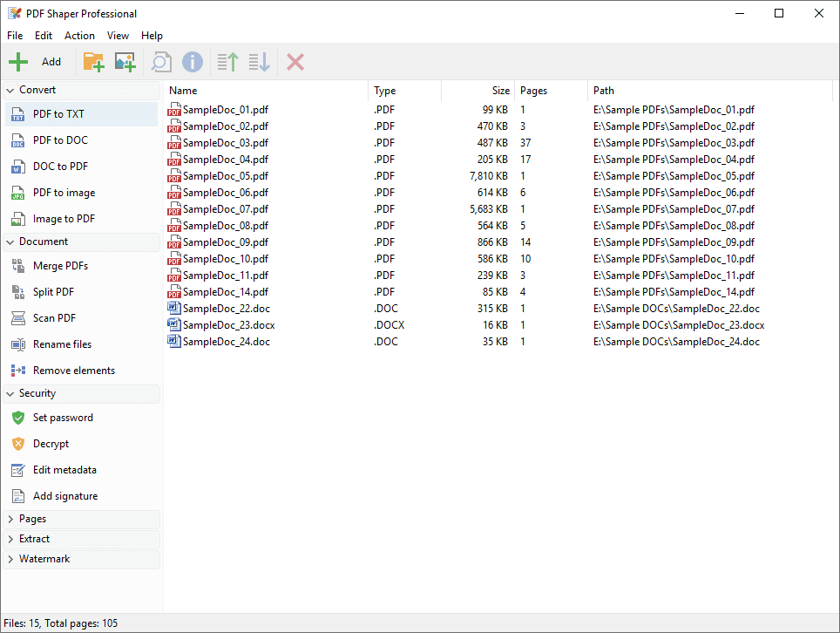Click the E:\Sample PDFs\SampleDoc_04.pdf path
Screen dimensions: 840x633
click(674, 160)
